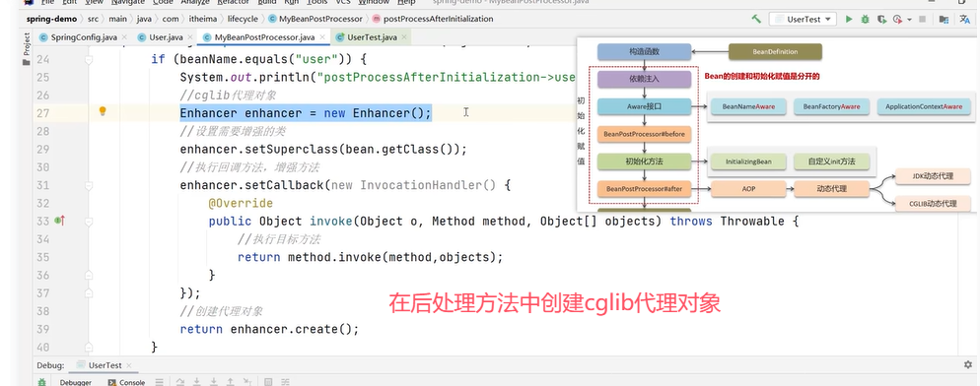Run with coverage shield icon
The width and height of the screenshot is (980, 386).
click(x=881, y=20)
